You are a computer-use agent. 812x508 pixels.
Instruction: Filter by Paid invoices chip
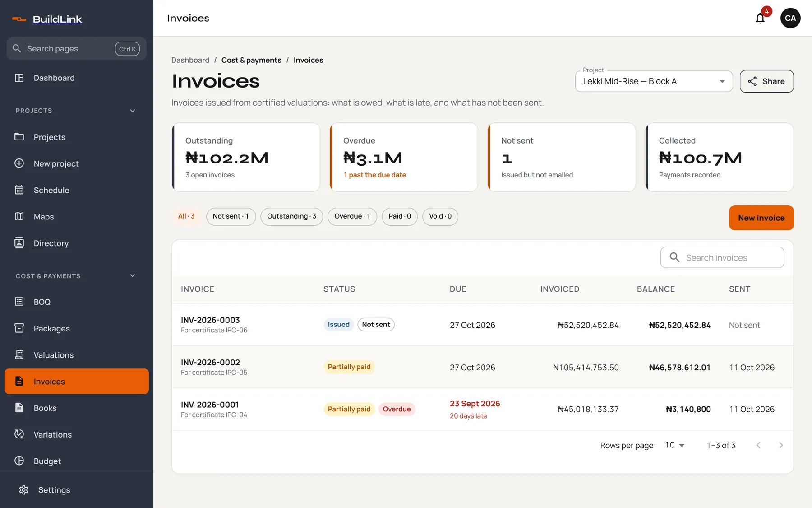pyautogui.click(x=400, y=216)
